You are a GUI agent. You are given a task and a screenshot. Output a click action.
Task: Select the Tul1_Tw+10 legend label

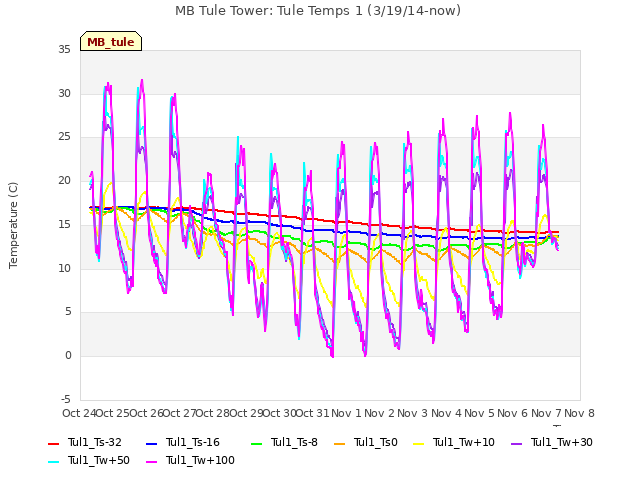pyautogui.click(x=464, y=442)
